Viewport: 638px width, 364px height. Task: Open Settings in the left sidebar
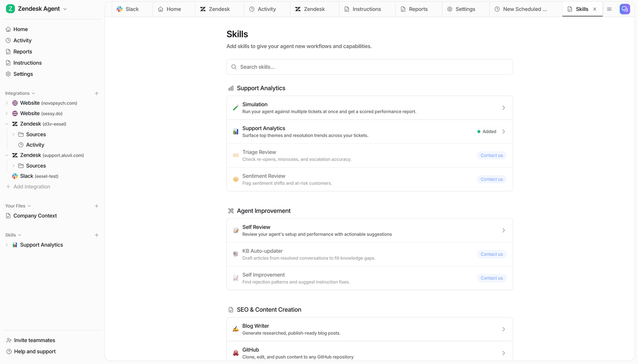click(23, 74)
